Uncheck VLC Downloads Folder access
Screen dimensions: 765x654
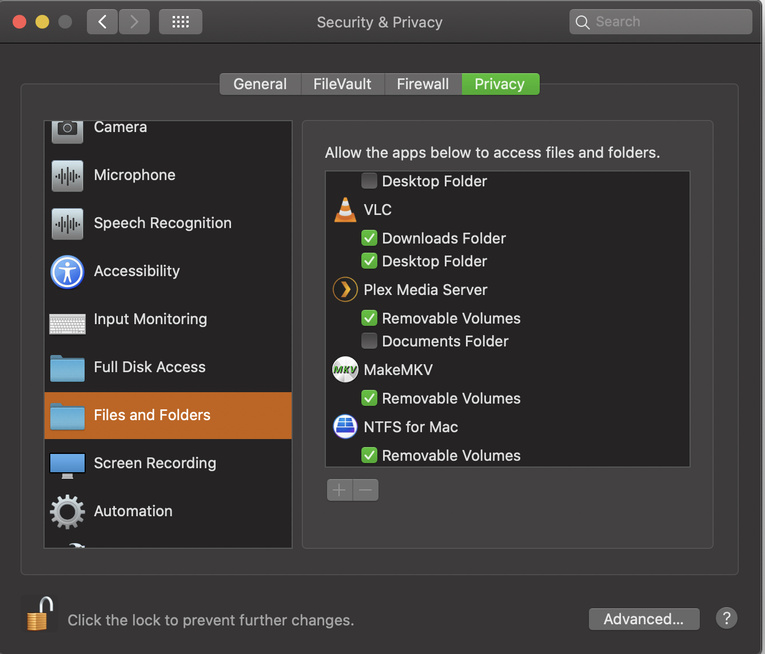(369, 238)
